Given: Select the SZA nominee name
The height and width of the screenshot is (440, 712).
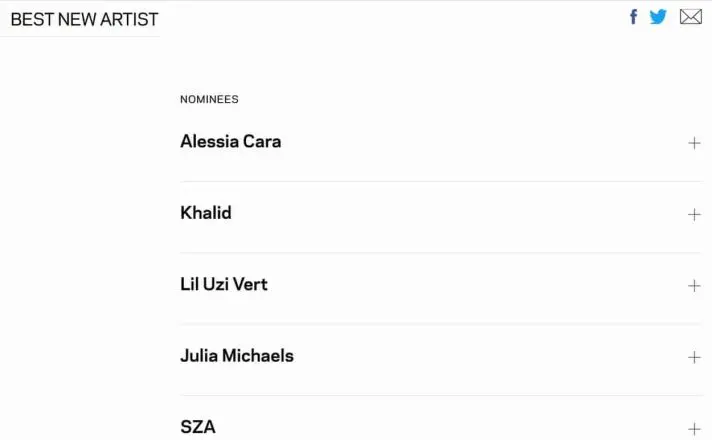Looking at the screenshot, I should pos(198,427).
